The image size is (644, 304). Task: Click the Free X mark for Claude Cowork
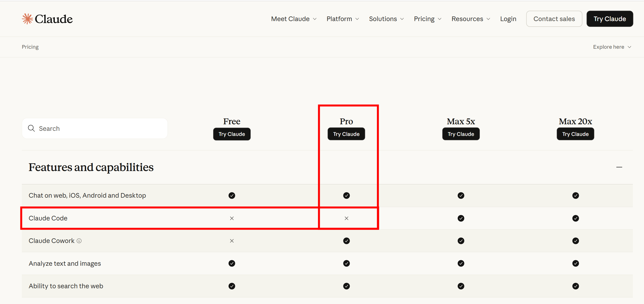232,241
